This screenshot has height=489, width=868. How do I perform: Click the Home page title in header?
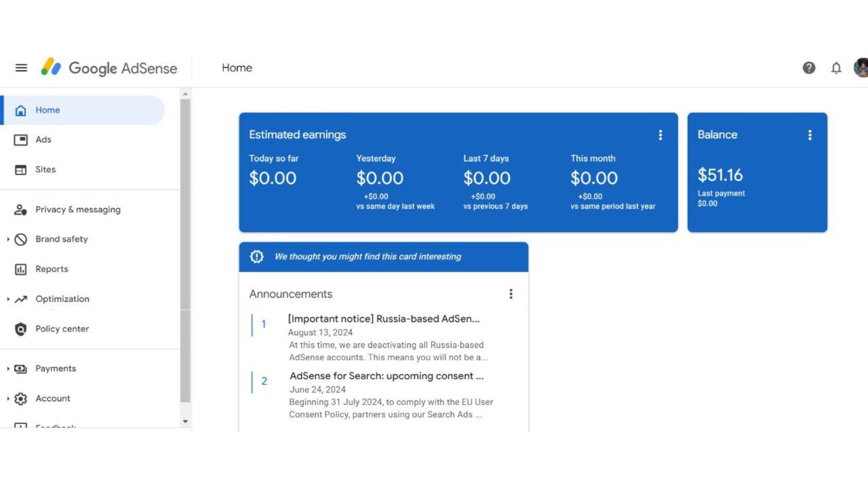237,68
